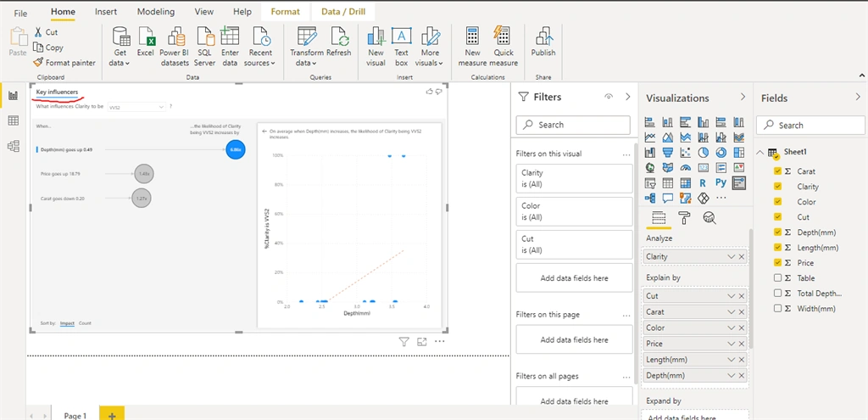This screenshot has height=420, width=868.
Task: Click the Transform data button
Action: pyautogui.click(x=307, y=47)
